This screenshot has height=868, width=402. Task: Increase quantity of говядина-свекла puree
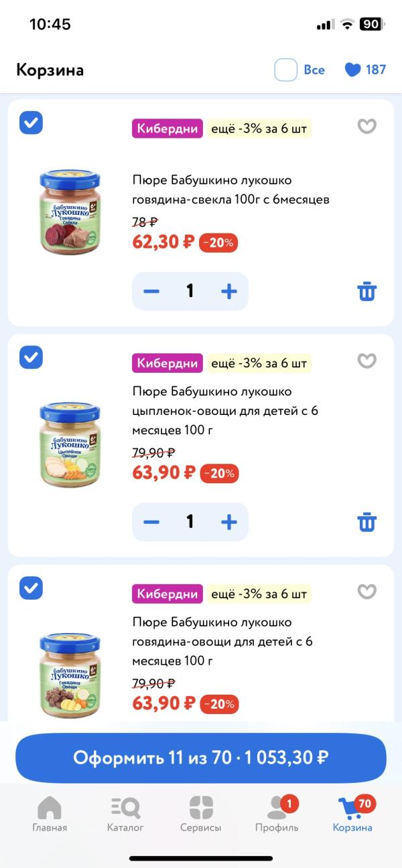tap(229, 291)
